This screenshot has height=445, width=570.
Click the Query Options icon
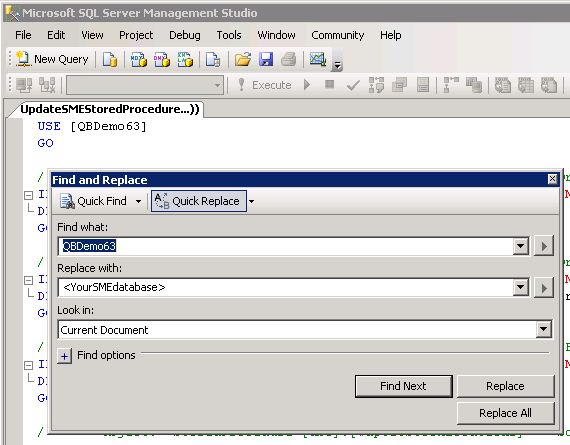(400, 85)
